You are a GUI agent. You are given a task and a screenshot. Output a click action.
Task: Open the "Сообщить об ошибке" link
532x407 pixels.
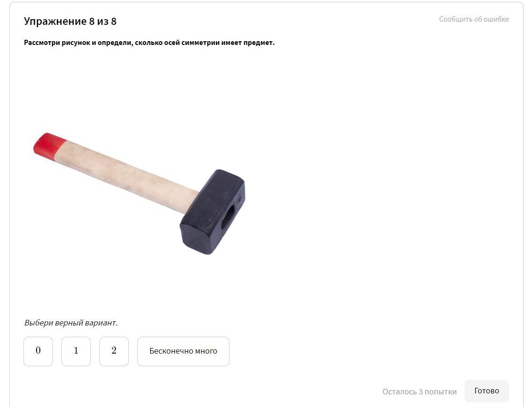pos(474,19)
